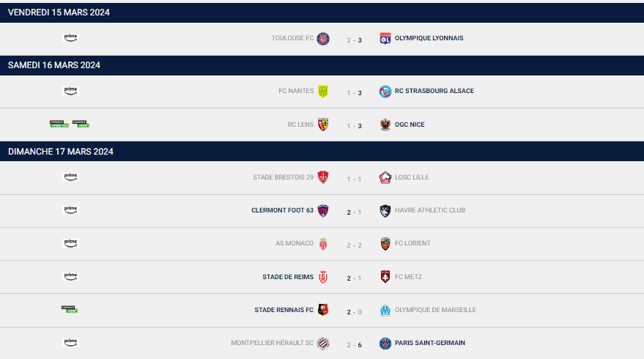644x359 pixels.
Task: Click Prime Video icon for Toulouse match
Action: pos(70,37)
